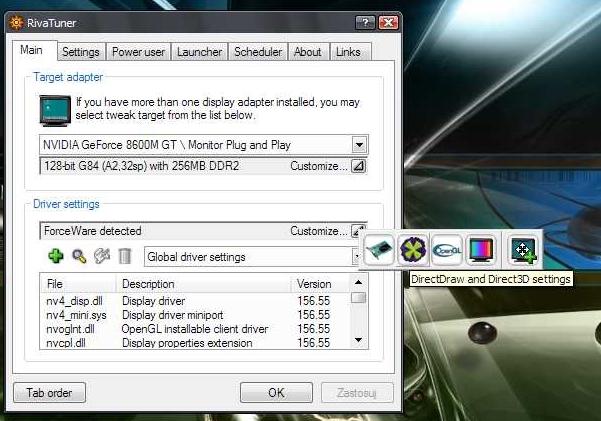Click the RivaTuner title bar gear icon
The width and height of the screenshot is (601, 421).
16,23
